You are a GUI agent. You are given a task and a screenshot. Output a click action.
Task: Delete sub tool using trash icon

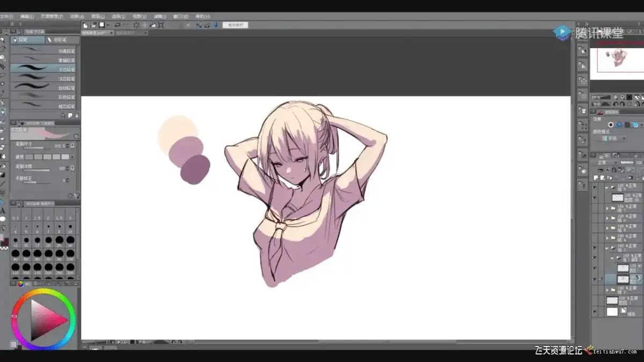[77, 115]
